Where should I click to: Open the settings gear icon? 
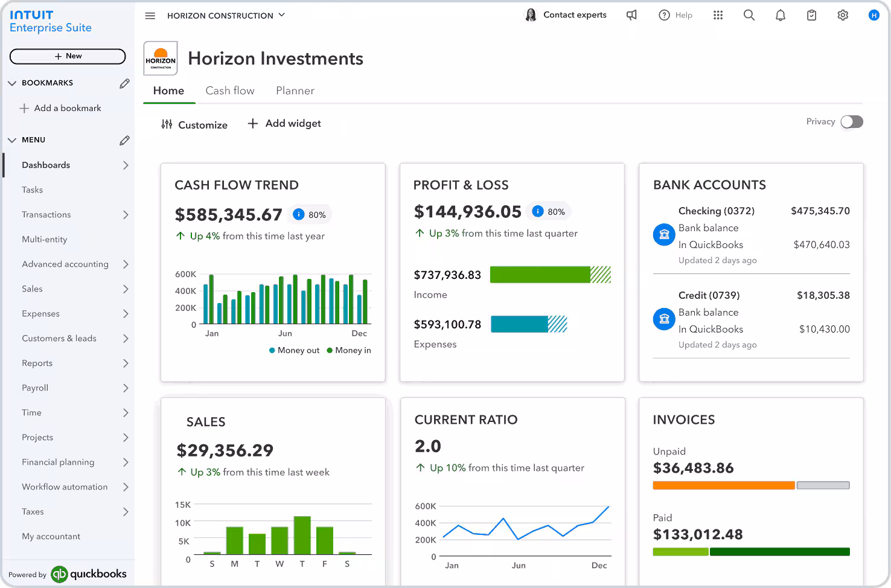click(x=843, y=16)
